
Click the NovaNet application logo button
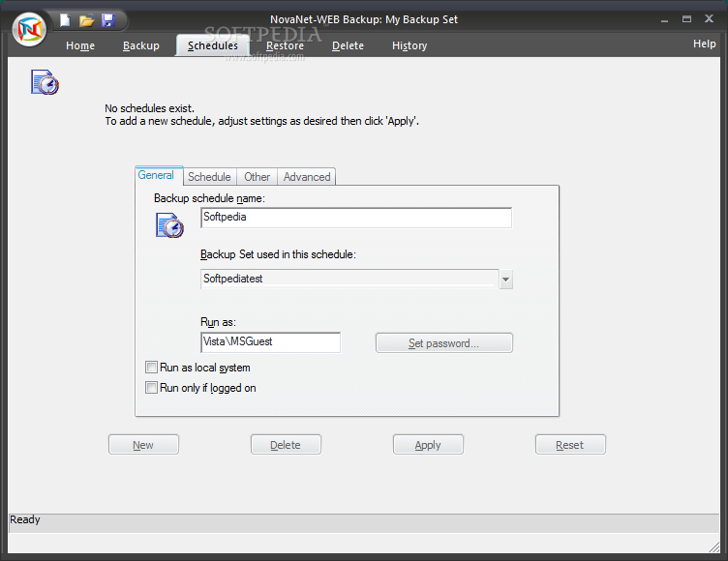point(29,29)
